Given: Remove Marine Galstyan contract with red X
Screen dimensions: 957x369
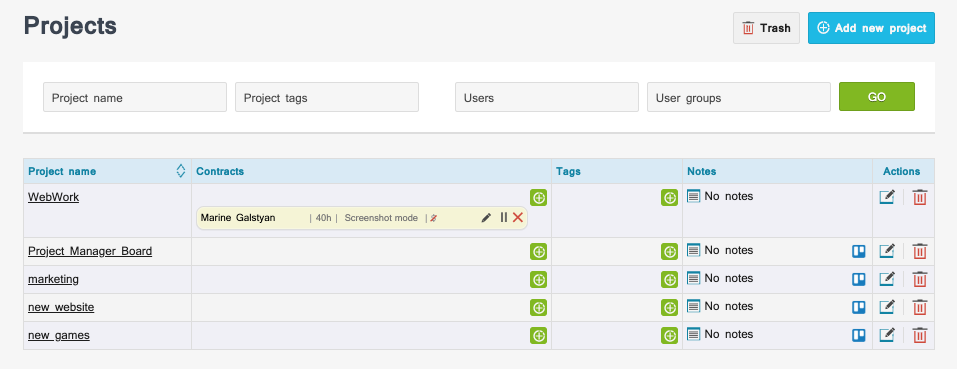Looking at the screenshot, I should coord(518,217).
